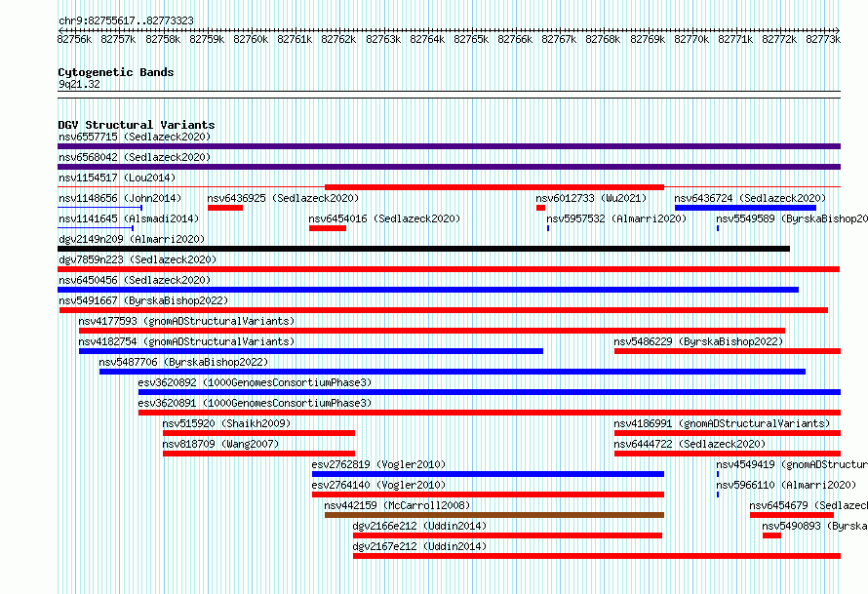The width and height of the screenshot is (868, 594).
Task: Select the nsv6454679 Sedlazeck variant label
Action: [809, 505]
